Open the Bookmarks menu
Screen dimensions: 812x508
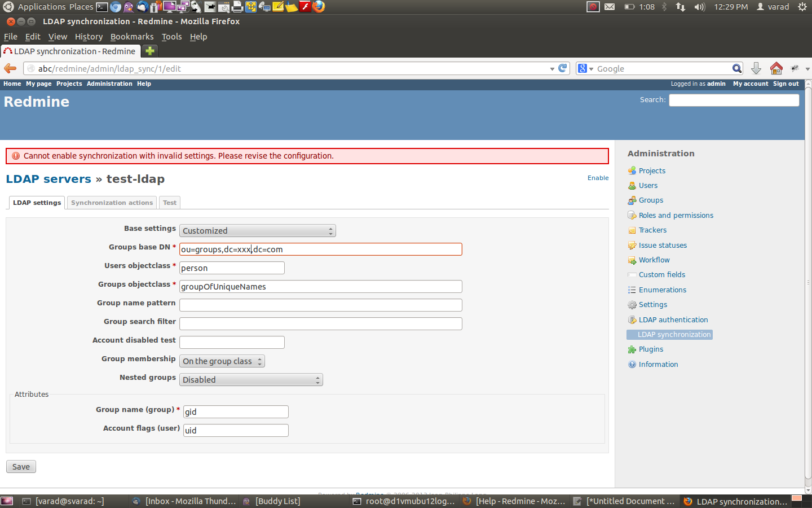click(x=132, y=37)
